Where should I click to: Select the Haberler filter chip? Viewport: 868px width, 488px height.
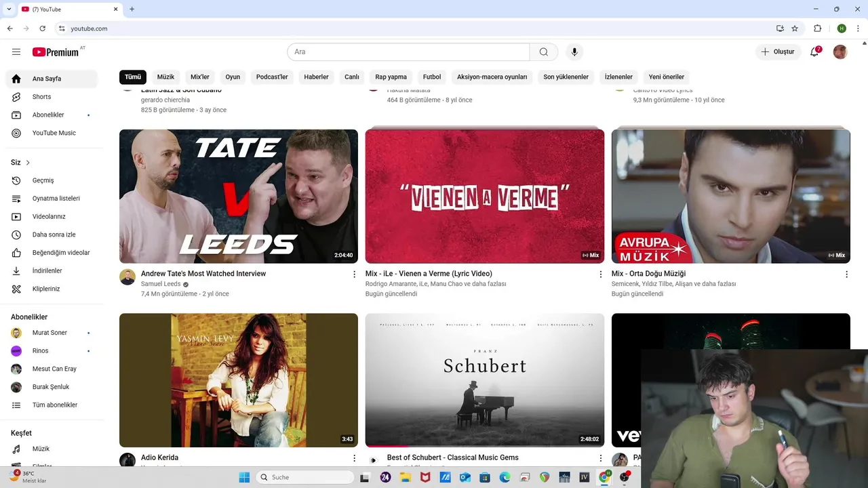(316, 77)
